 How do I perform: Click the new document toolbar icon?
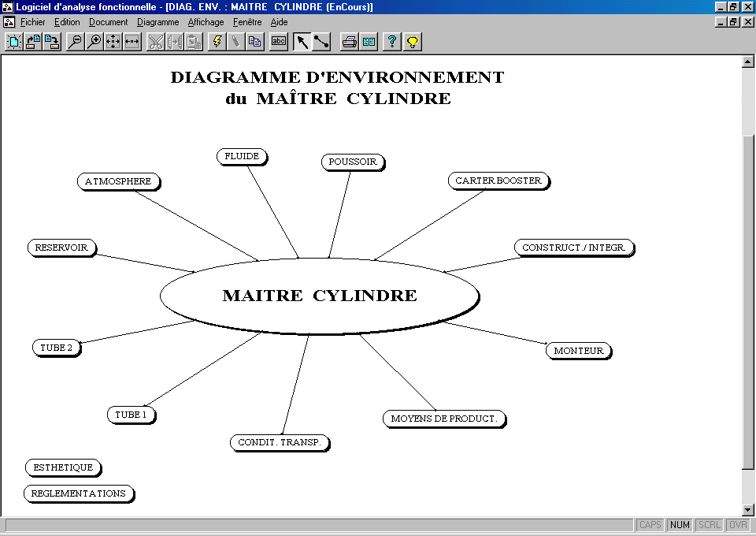coord(14,42)
